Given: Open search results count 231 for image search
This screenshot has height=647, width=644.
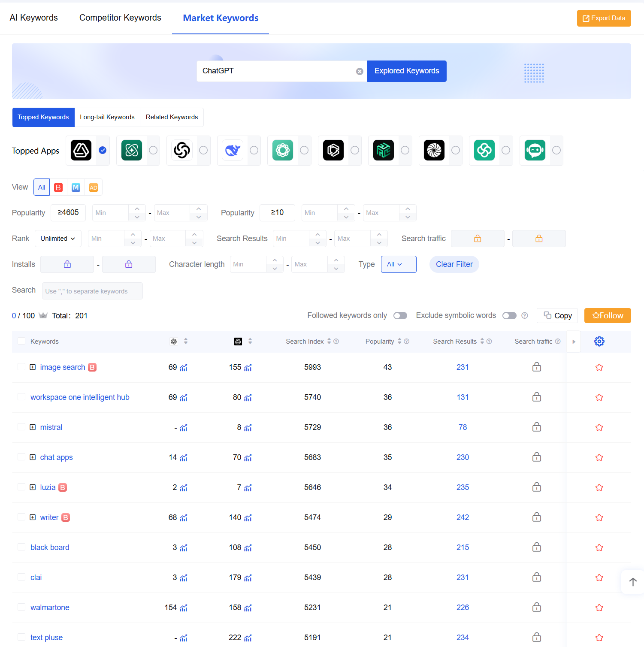Looking at the screenshot, I should 463,367.
